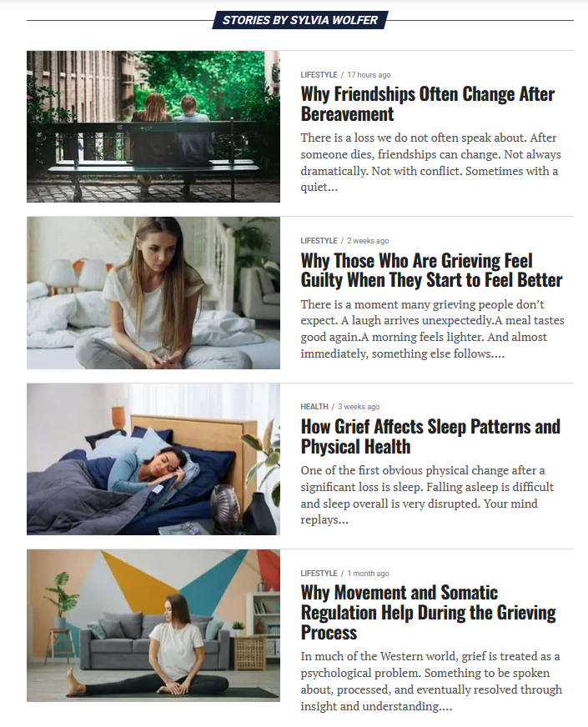Click Lifestyle category above the grieving guilt article

coord(319,241)
